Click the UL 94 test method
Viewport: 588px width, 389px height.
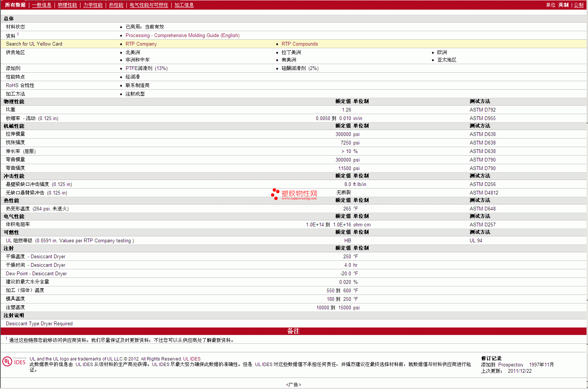coord(476,240)
